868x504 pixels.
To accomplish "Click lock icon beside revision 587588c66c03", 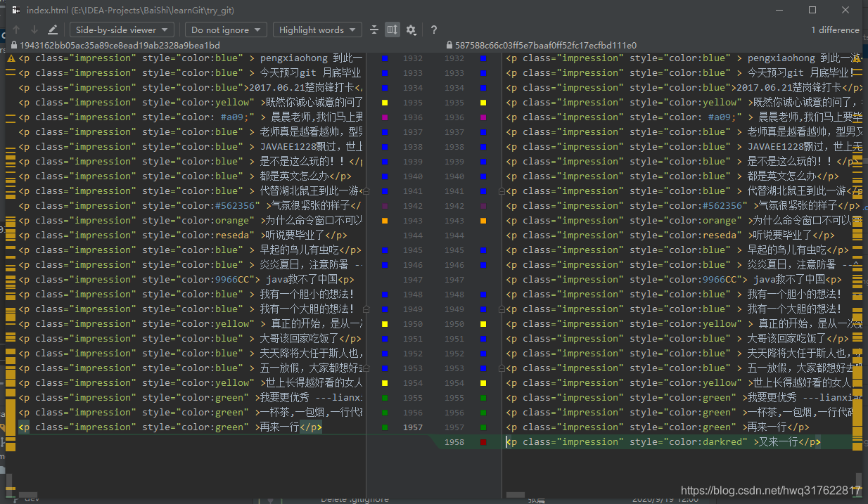I will (449, 46).
